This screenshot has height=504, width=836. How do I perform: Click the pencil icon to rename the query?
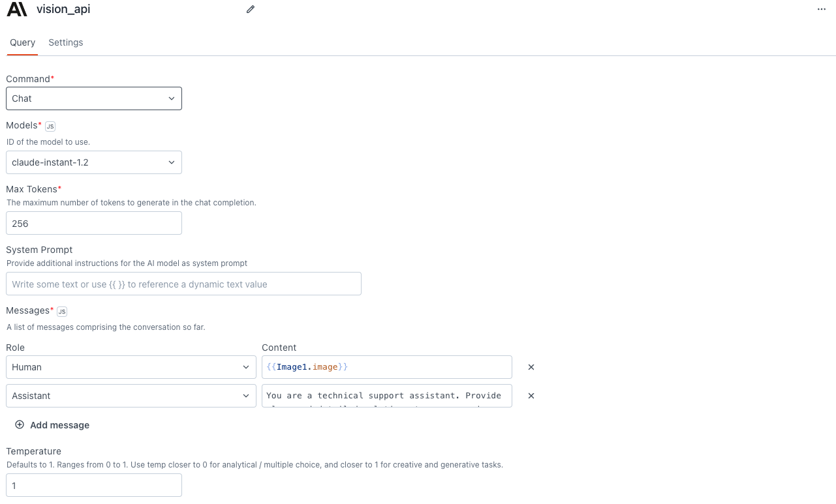click(250, 9)
